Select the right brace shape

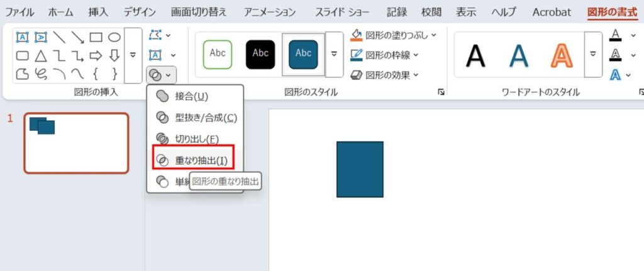point(114,74)
